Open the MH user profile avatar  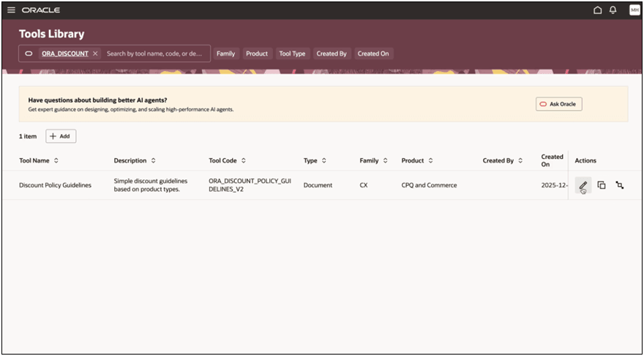point(634,10)
